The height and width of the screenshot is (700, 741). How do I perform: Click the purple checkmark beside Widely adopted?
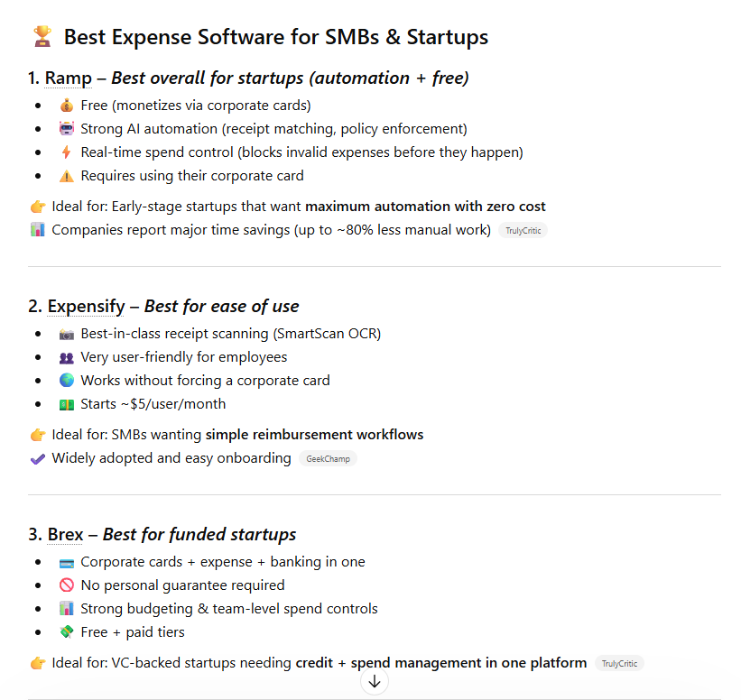pos(37,458)
